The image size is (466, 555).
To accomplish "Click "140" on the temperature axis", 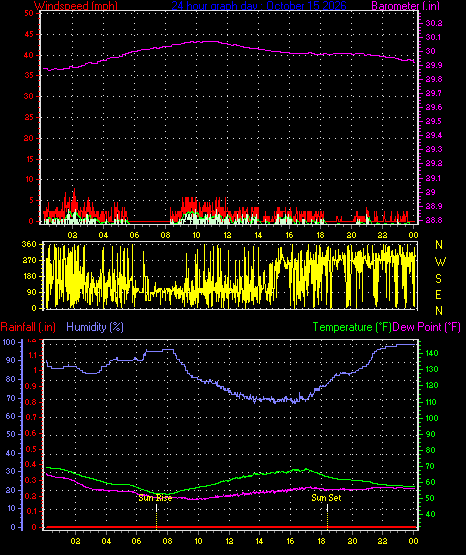I will point(431,353).
